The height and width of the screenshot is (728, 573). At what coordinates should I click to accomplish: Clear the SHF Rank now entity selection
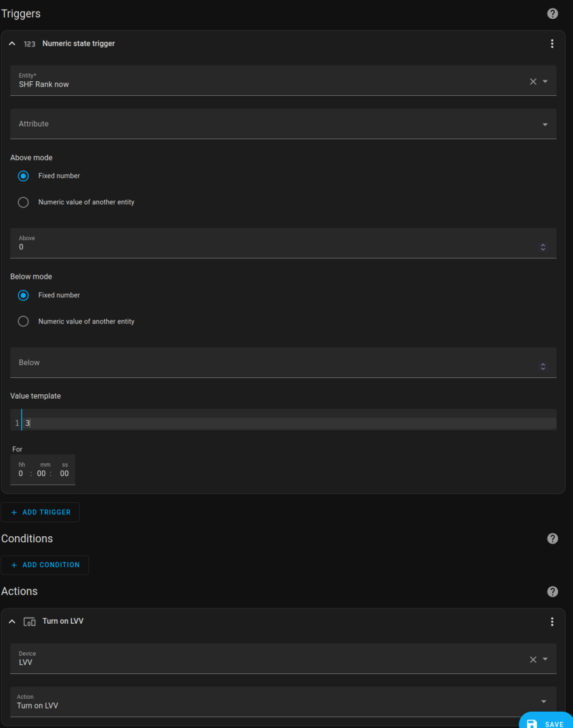532,81
